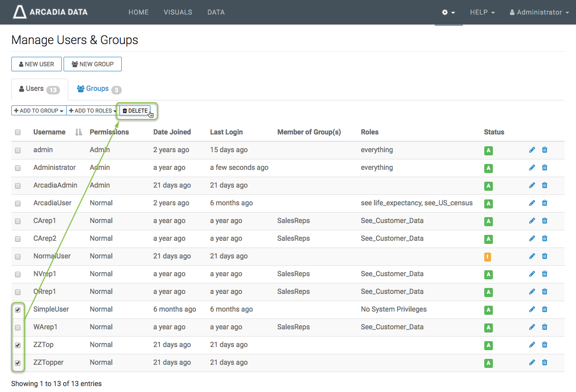Click pencil edit icon for CArep2
The image size is (576, 392).
point(532,238)
